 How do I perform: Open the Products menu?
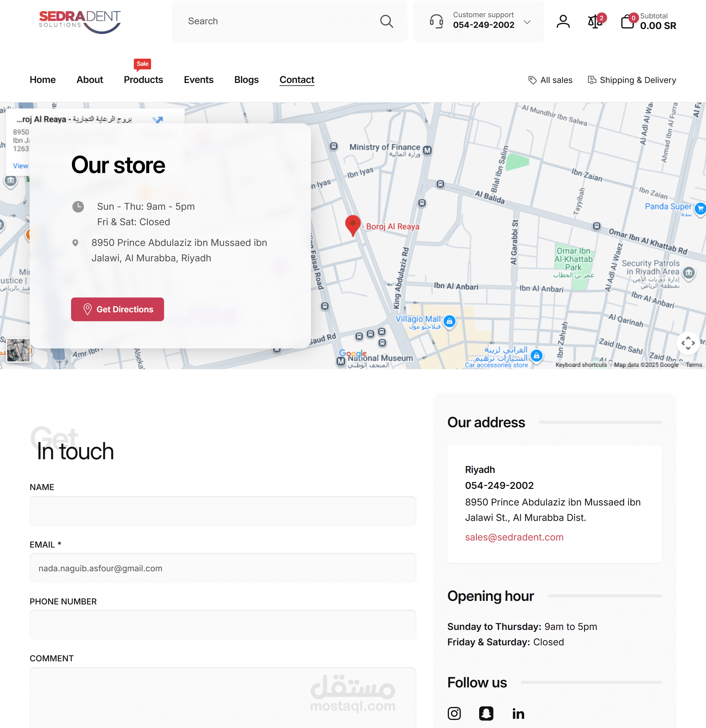click(x=143, y=80)
